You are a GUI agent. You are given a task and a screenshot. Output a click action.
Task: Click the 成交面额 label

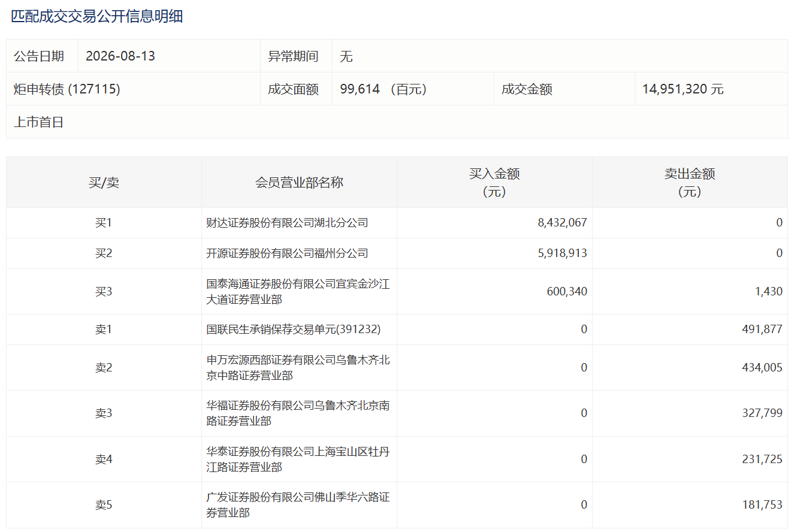[x=293, y=89]
